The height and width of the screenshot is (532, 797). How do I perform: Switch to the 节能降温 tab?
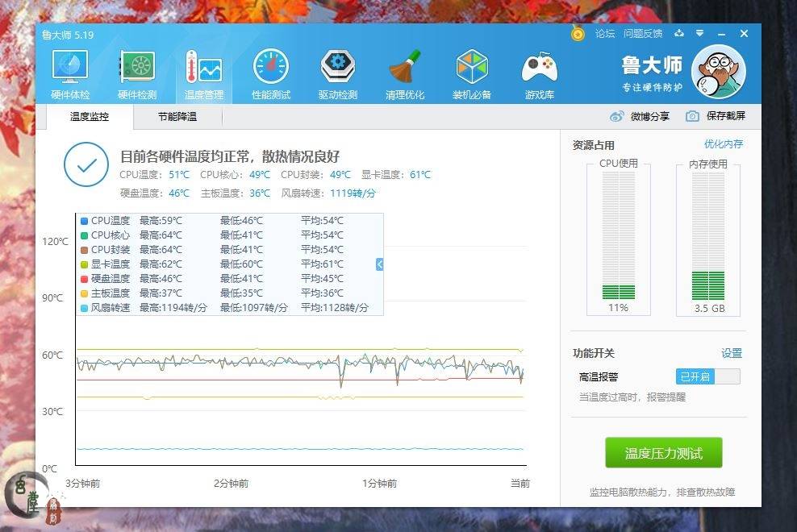click(177, 117)
